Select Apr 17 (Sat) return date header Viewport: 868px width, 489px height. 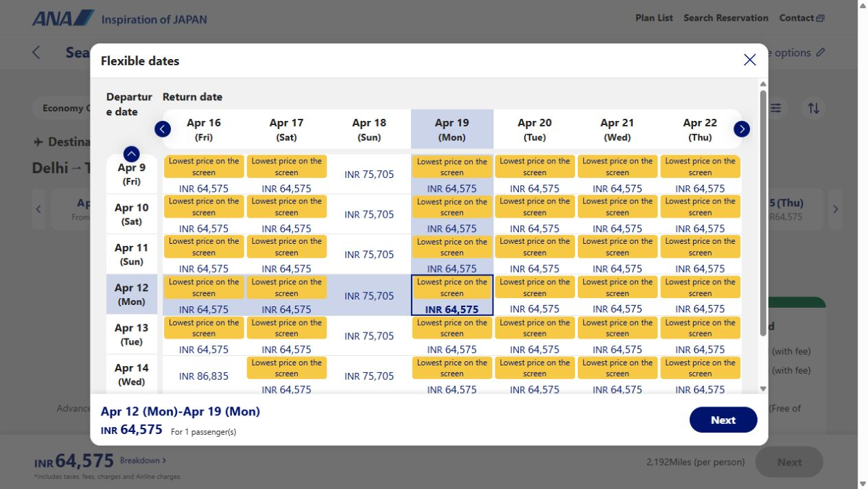[x=286, y=129]
